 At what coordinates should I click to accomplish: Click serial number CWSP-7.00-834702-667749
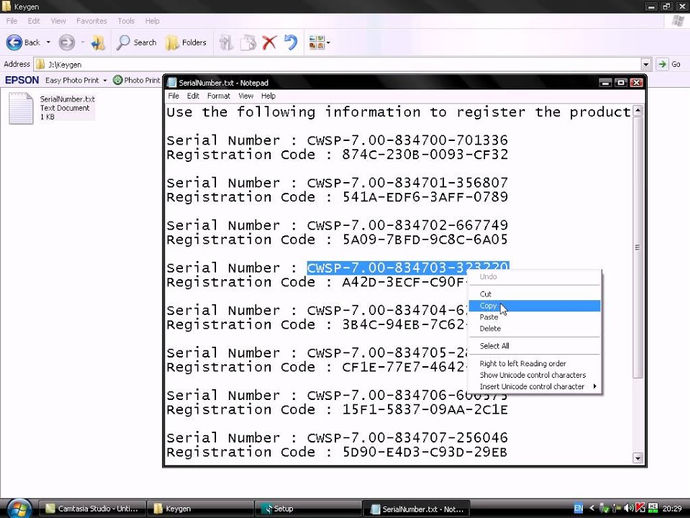407,225
